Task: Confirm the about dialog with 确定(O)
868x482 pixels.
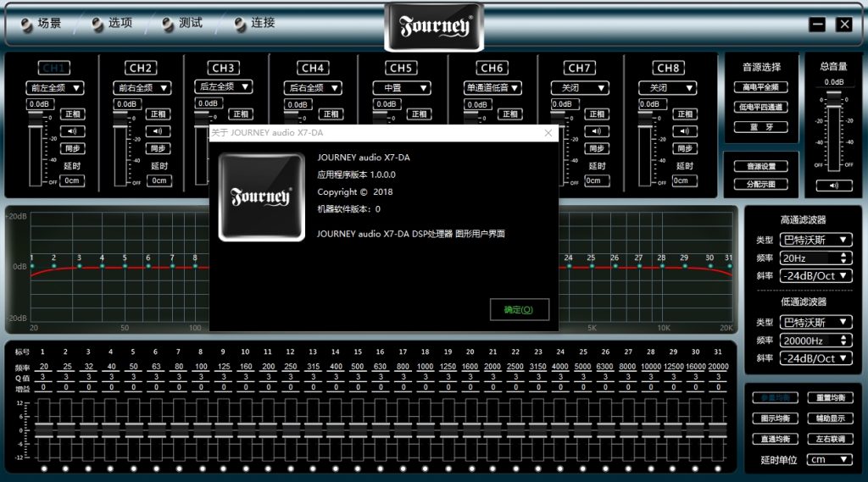Action: click(520, 309)
